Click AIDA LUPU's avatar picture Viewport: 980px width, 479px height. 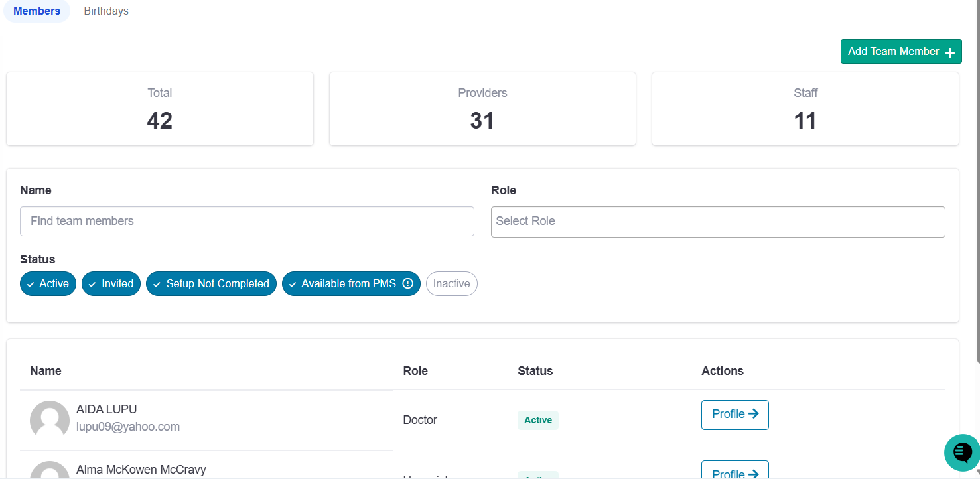click(50, 420)
